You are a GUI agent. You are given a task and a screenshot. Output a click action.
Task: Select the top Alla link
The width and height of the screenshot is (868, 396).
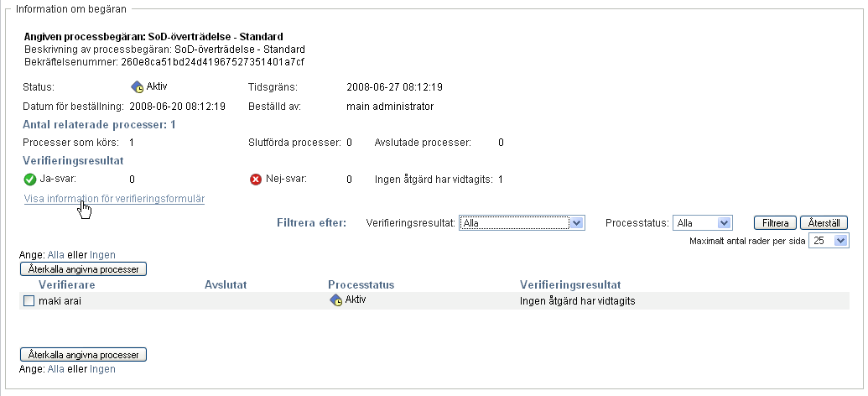[x=56, y=255]
